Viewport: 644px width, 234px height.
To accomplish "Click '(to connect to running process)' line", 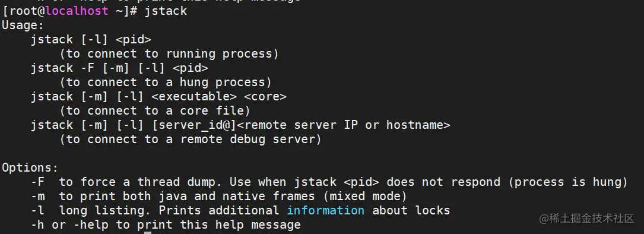I will point(169,54).
